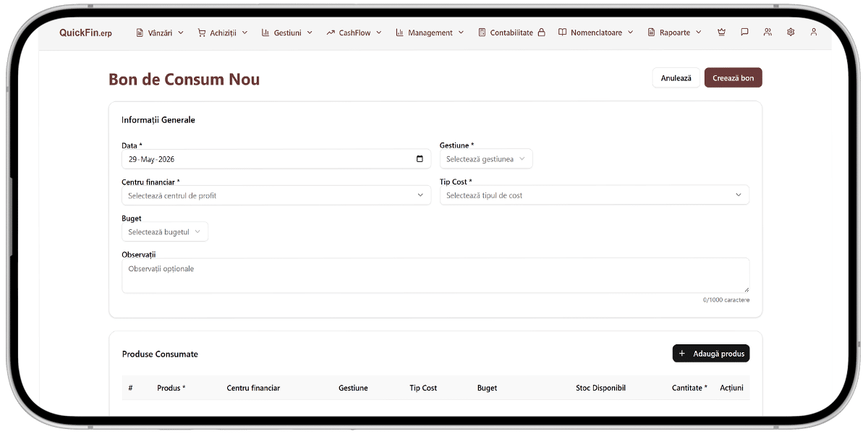Open the Selectează gestiunea dropdown
Image resolution: width=868 pixels, height=434 pixels.
(486, 159)
